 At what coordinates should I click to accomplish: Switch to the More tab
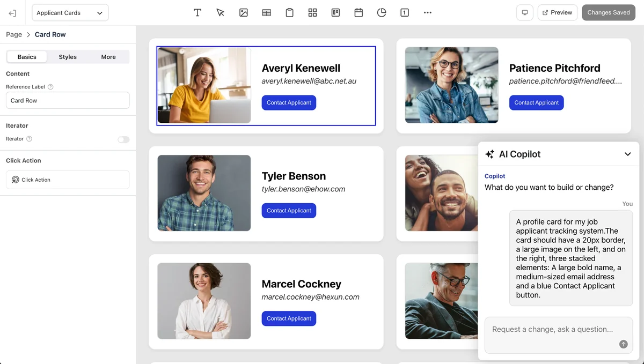pos(108,57)
